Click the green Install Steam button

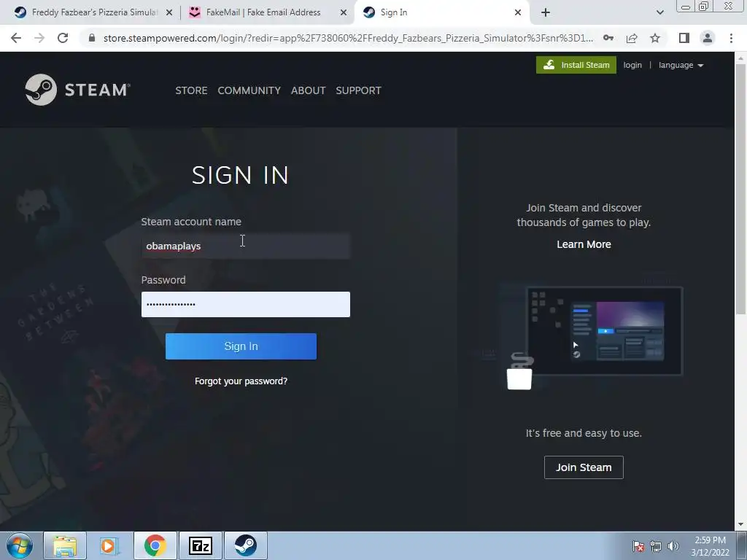576,65
